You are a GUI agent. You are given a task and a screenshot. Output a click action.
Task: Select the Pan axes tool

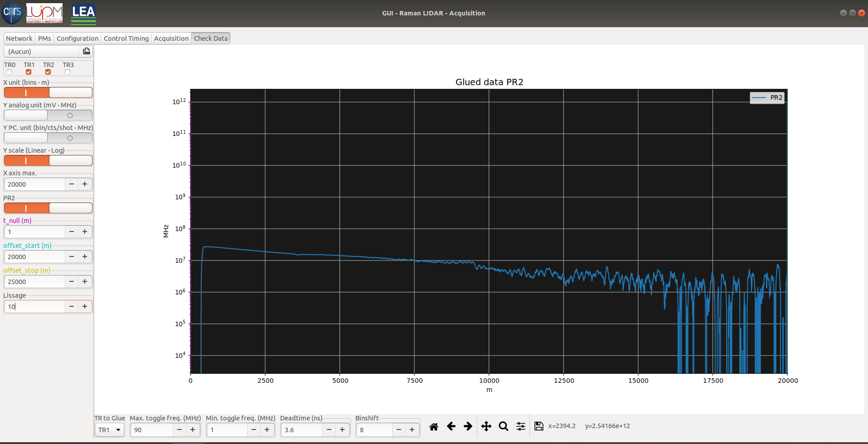coord(486,426)
